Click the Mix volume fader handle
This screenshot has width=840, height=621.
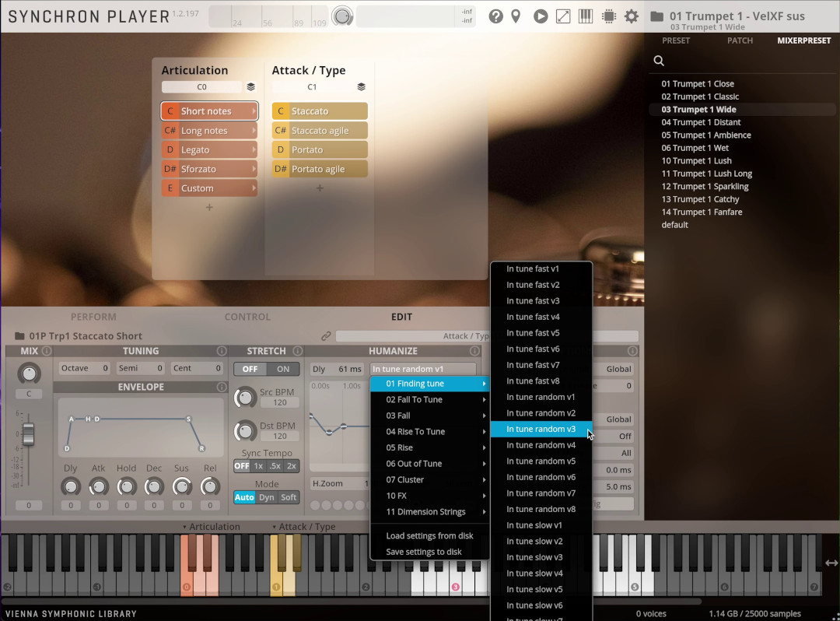[29, 434]
